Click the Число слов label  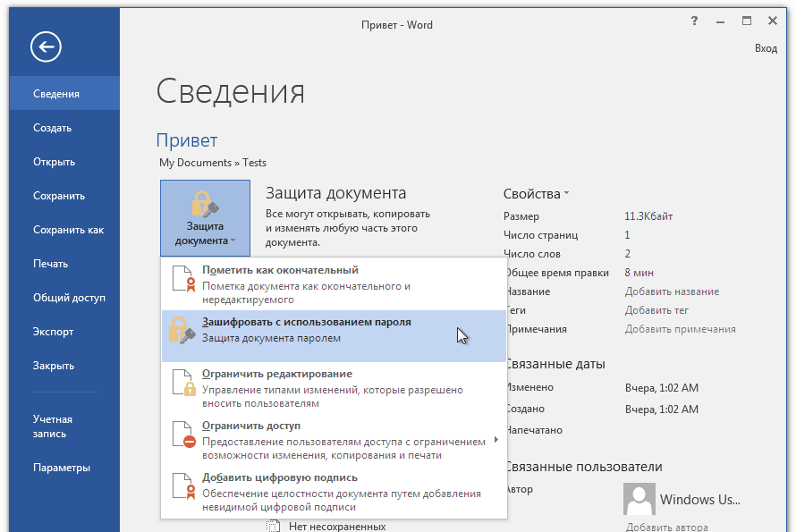tap(531, 254)
